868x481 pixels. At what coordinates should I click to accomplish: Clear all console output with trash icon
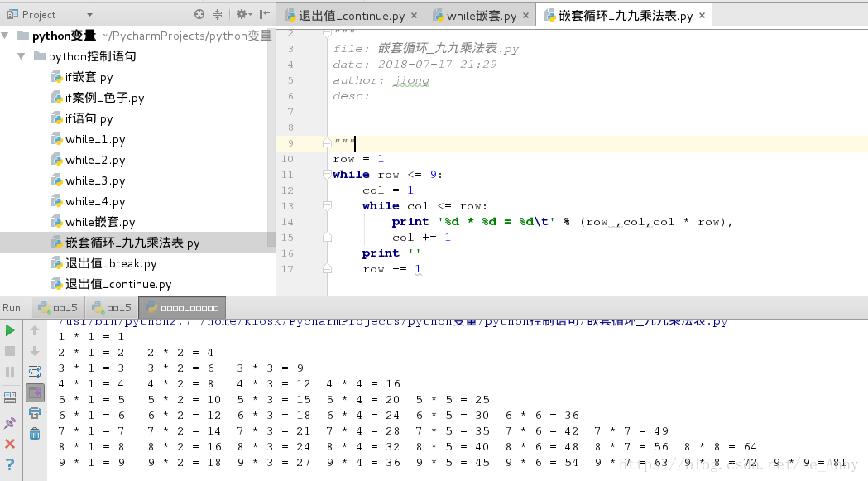point(34,434)
